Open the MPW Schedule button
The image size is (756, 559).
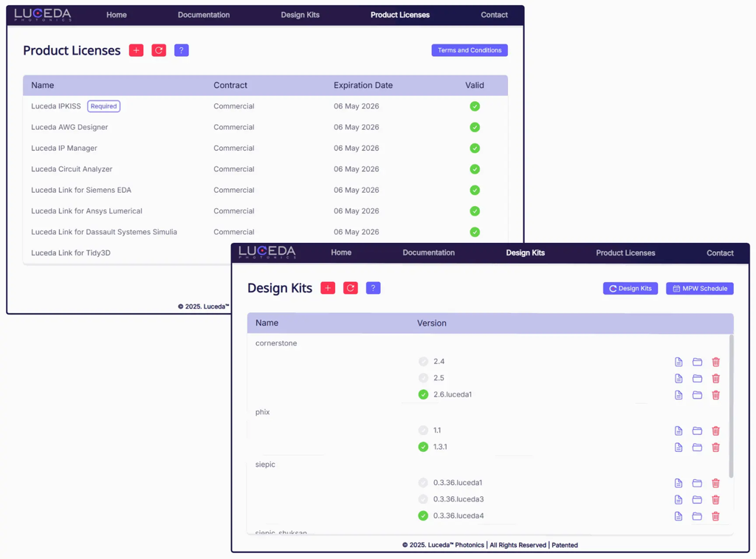(x=700, y=289)
